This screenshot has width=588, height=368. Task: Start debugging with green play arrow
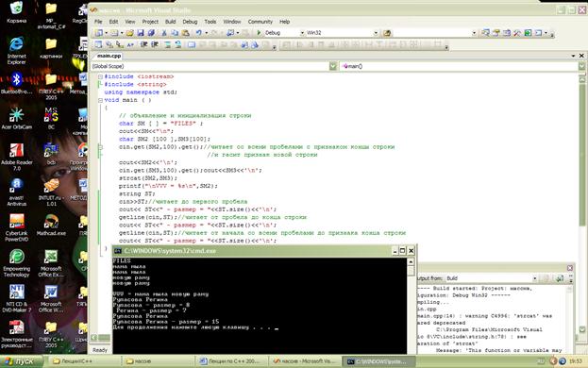(x=259, y=33)
